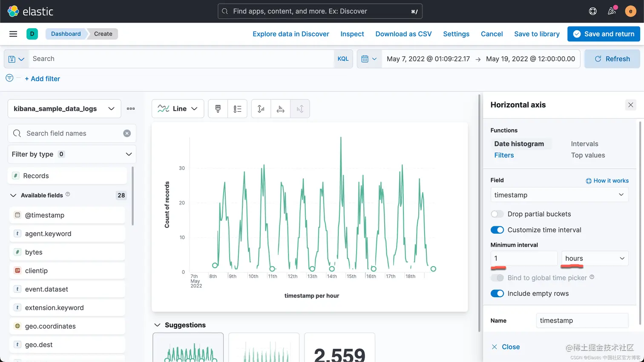Open the How it works link
Viewport: 644px width, 362px height.
click(607, 180)
